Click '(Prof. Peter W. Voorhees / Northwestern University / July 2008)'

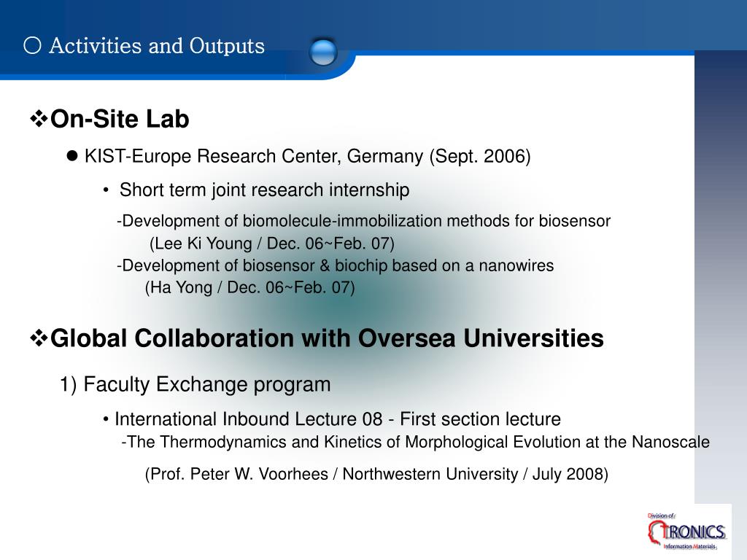(376, 474)
